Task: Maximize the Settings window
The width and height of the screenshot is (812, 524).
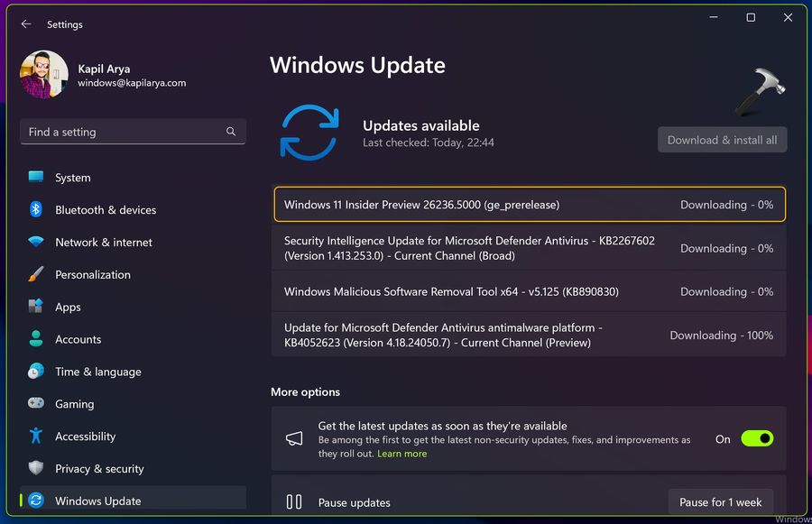Action: coord(751,17)
